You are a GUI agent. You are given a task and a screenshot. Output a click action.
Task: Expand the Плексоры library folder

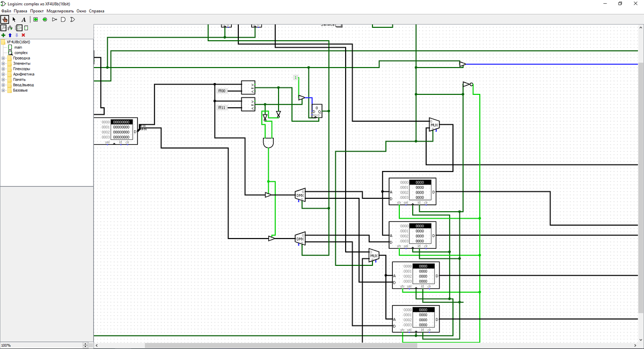click(3, 69)
